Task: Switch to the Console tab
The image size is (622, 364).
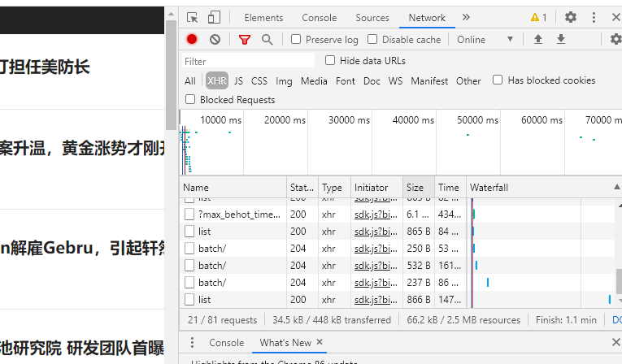Action: (320, 17)
